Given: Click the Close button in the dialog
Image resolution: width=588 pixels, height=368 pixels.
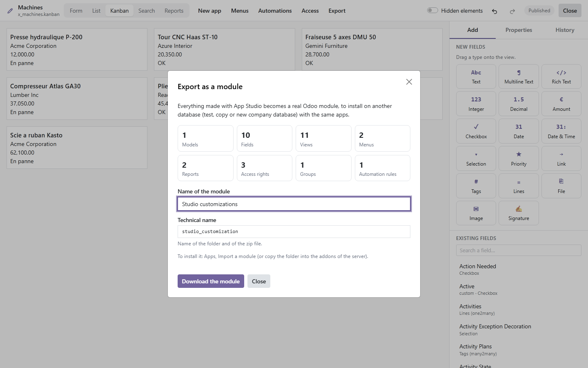Looking at the screenshot, I should 259,281.
